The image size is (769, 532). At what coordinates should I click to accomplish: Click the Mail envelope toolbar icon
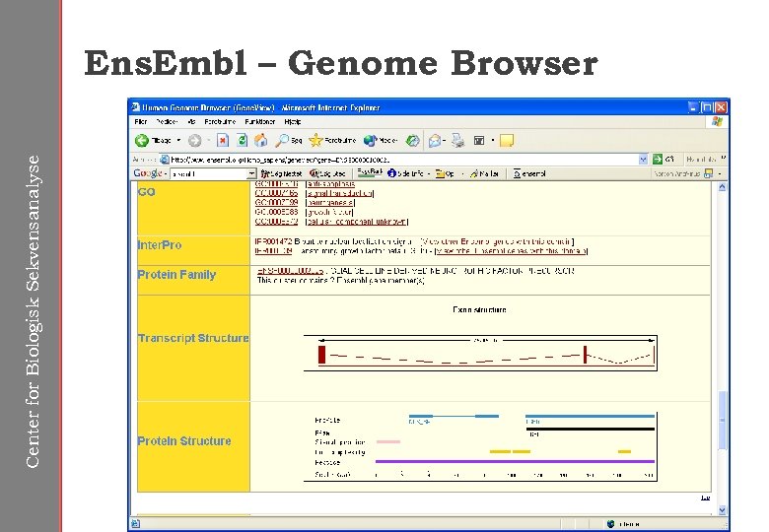tap(434, 141)
